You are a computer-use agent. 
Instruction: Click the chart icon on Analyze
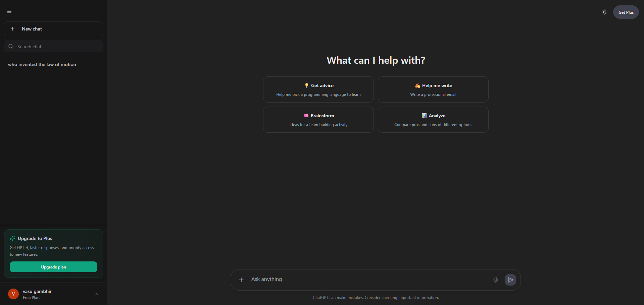coord(424,116)
